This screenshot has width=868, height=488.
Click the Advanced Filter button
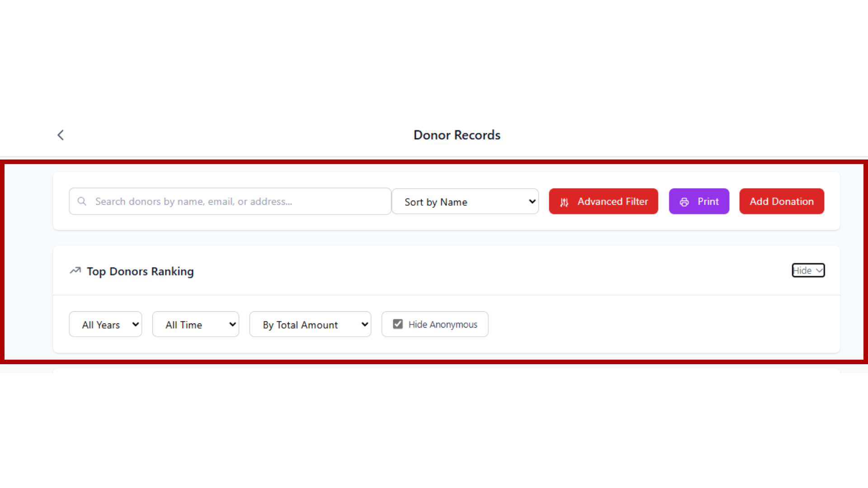tap(603, 202)
